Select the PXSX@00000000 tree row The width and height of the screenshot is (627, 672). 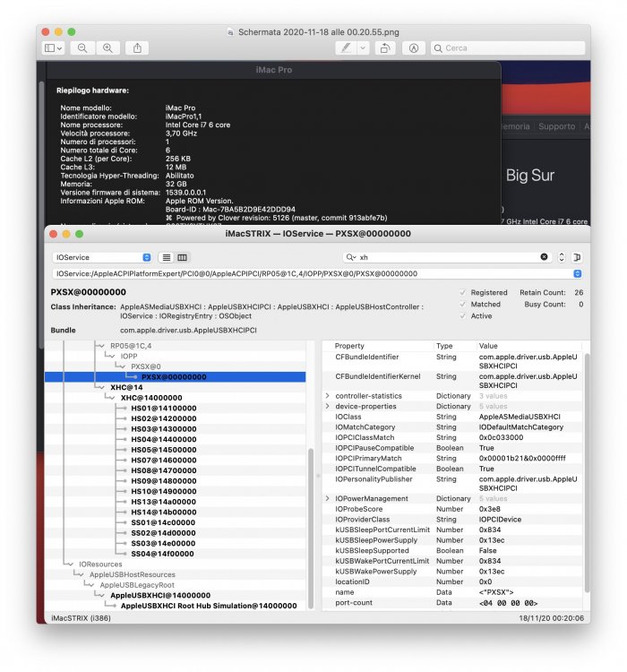pyautogui.click(x=176, y=377)
